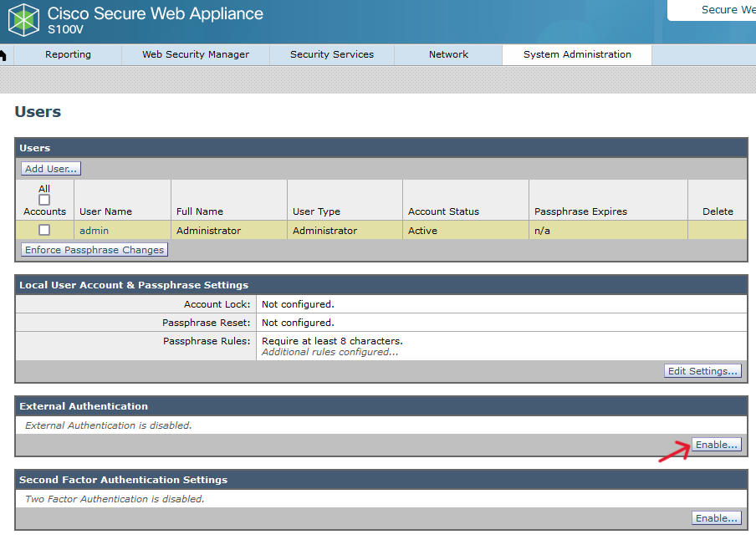Click the 'User Name' column header
756x550 pixels.
click(x=105, y=211)
